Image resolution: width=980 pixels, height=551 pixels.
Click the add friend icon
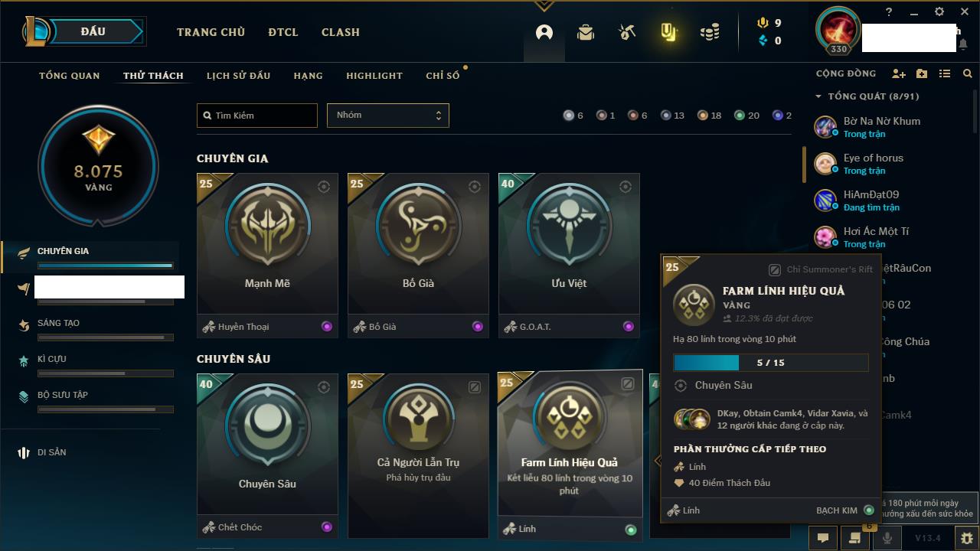899,73
